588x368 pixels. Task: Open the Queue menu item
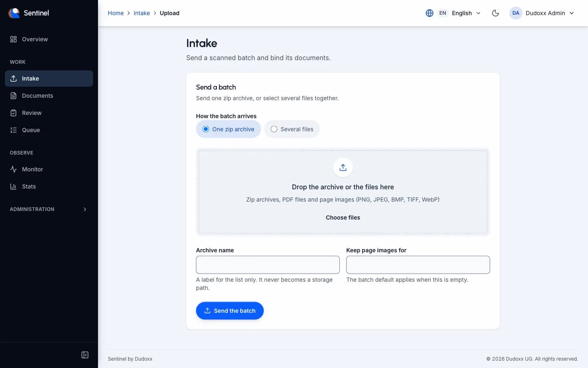point(49,130)
